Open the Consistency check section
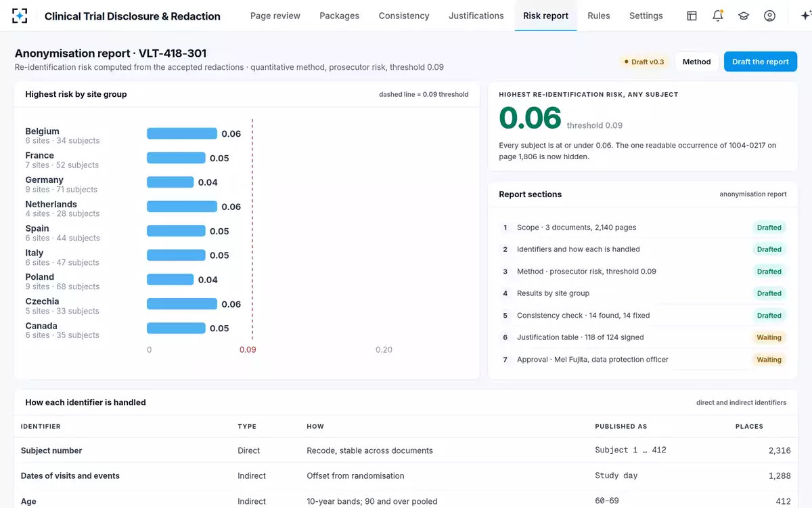The image size is (812, 508). [x=641, y=316]
